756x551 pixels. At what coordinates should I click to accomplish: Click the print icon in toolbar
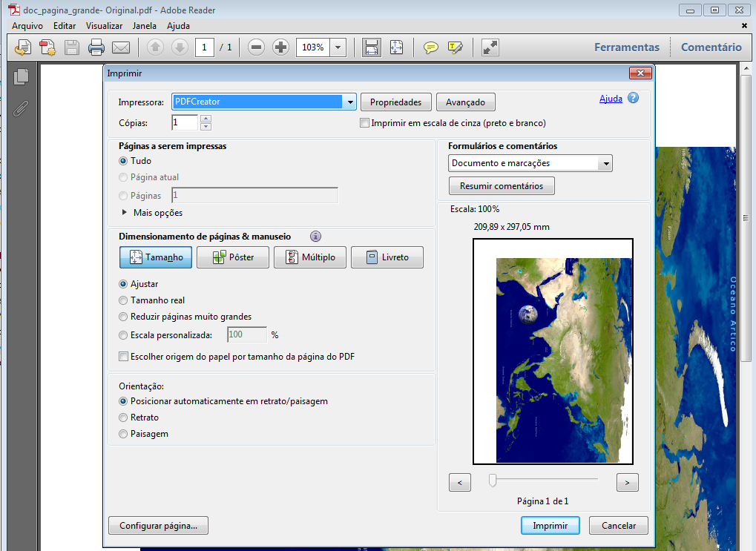[x=96, y=47]
